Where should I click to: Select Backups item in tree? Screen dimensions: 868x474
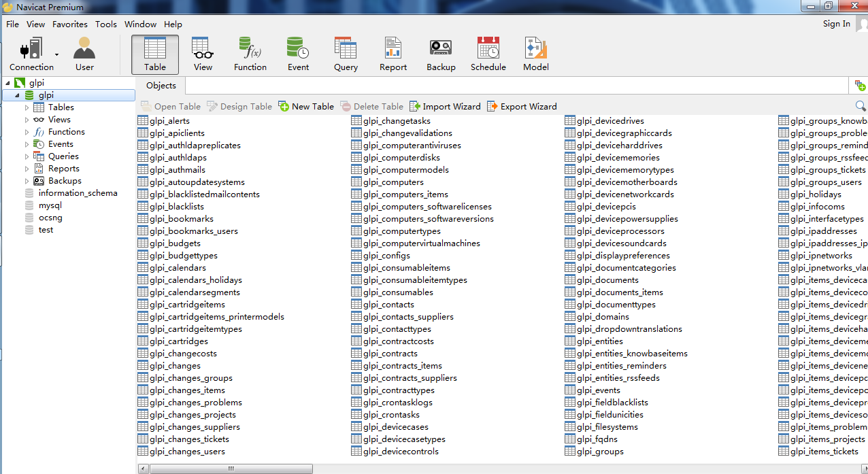pos(65,181)
